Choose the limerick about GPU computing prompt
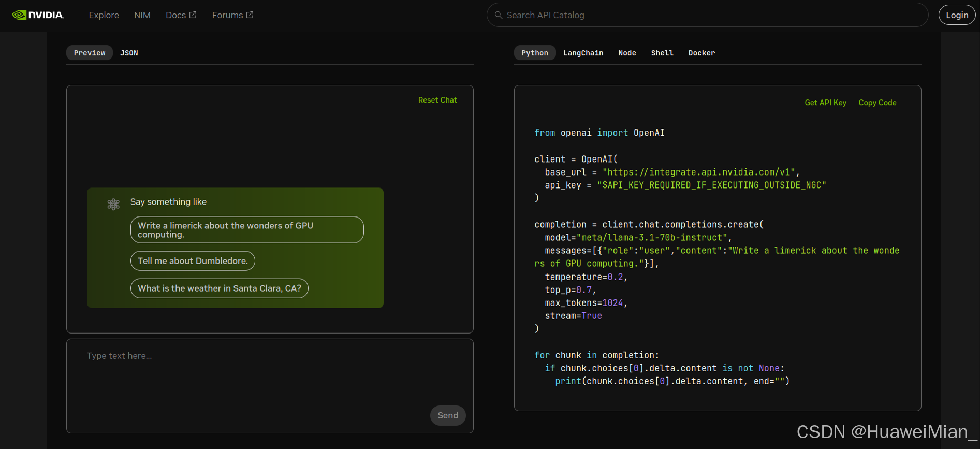 pyautogui.click(x=247, y=230)
